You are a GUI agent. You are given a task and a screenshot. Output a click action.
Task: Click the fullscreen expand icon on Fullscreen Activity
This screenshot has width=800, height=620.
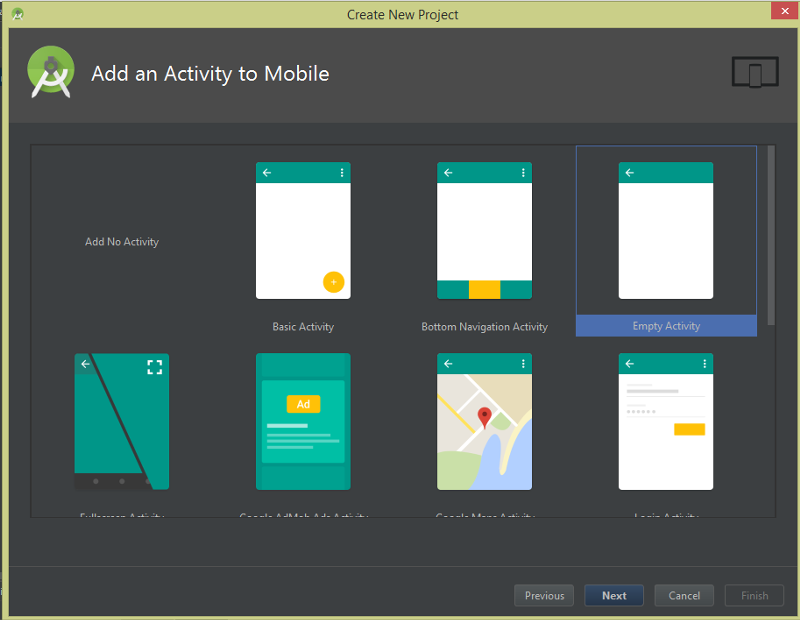click(x=155, y=367)
